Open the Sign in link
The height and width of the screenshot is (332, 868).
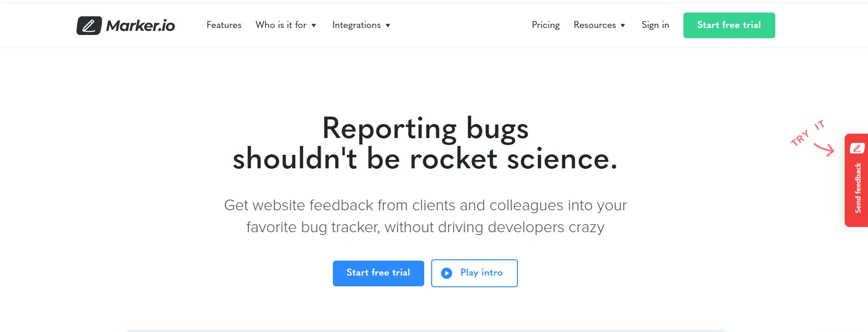(x=655, y=25)
